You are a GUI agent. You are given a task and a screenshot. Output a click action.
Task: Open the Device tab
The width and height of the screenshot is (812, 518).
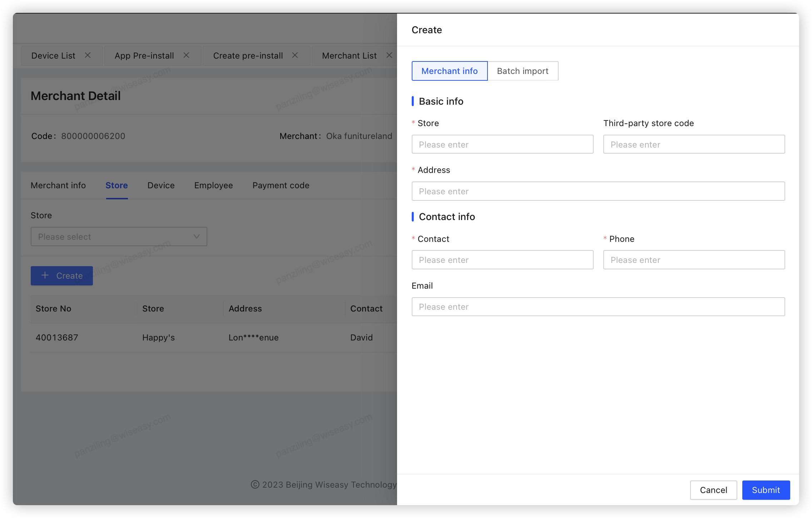pos(161,185)
